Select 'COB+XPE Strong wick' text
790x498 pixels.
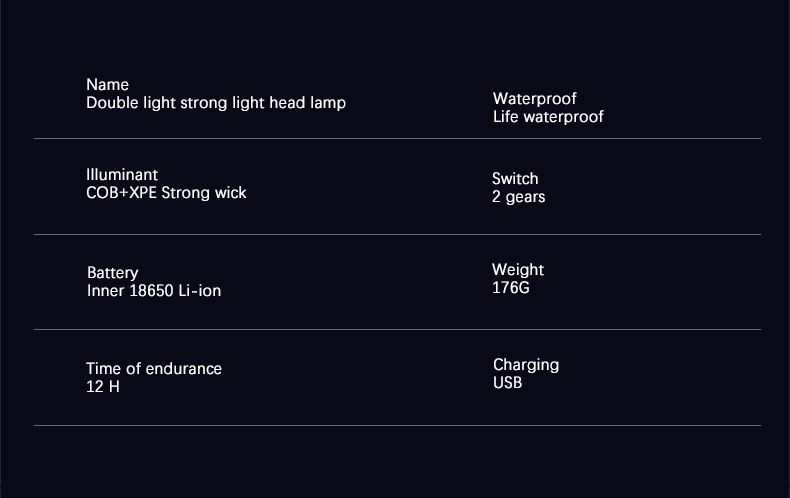pos(166,193)
